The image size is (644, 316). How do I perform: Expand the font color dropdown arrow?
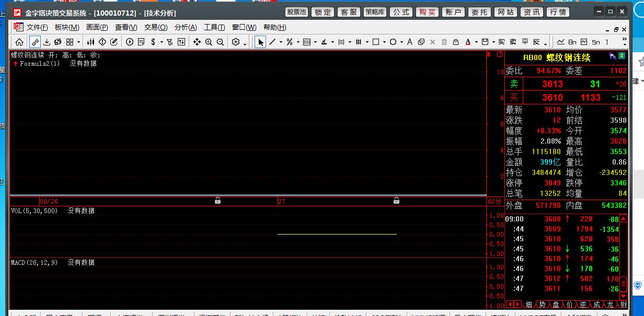click(x=476, y=42)
